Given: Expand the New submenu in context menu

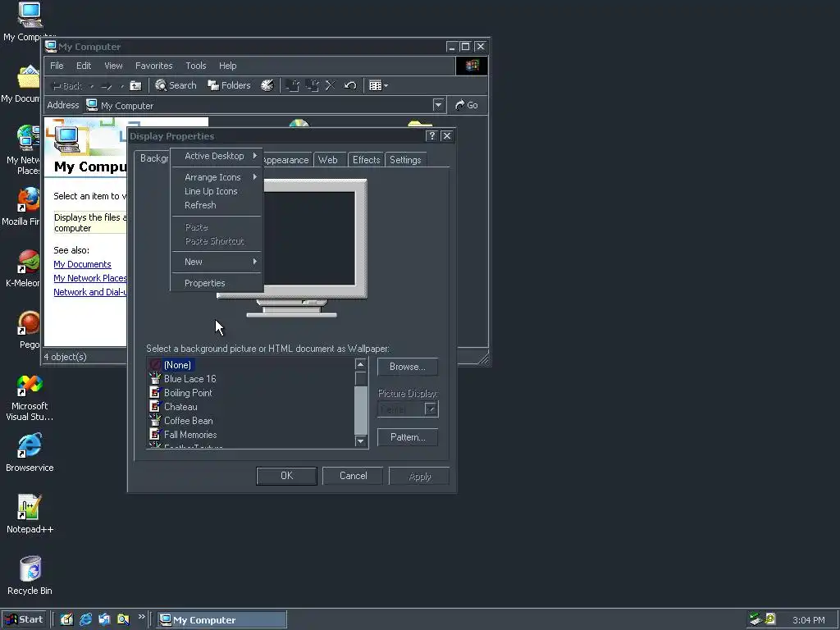Looking at the screenshot, I should 217,262.
